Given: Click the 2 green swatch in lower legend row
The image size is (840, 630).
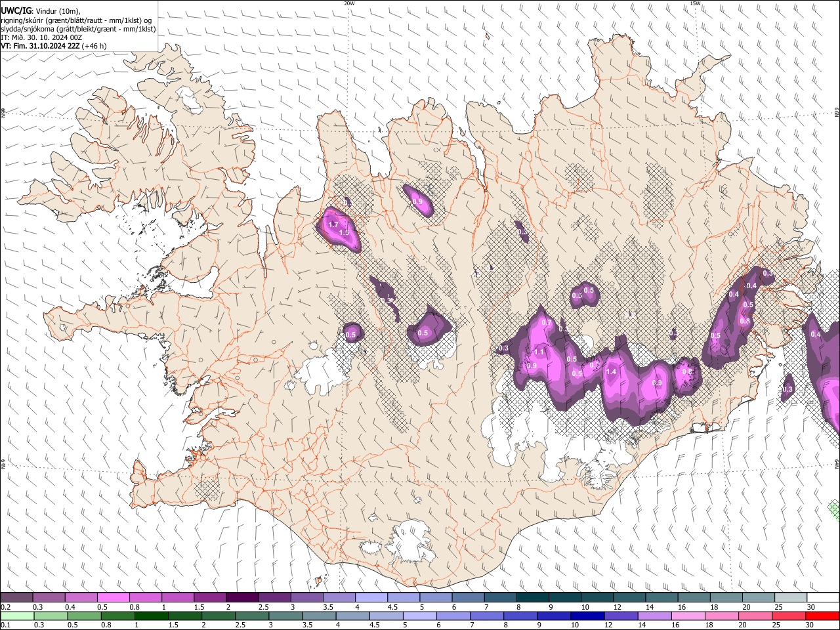Looking at the screenshot, I should pos(218,616).
